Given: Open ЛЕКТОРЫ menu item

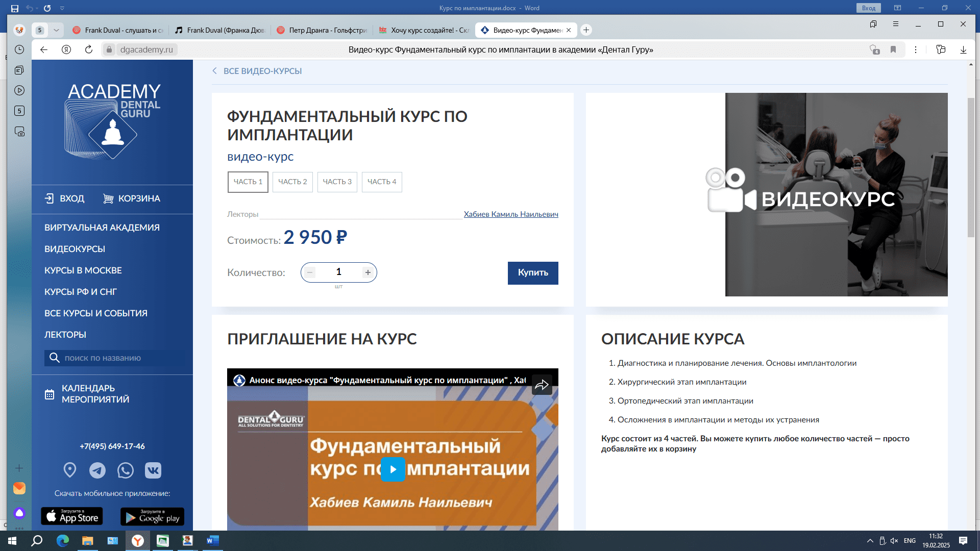Looking at the screenshot, I should click(x=65, y=335).
